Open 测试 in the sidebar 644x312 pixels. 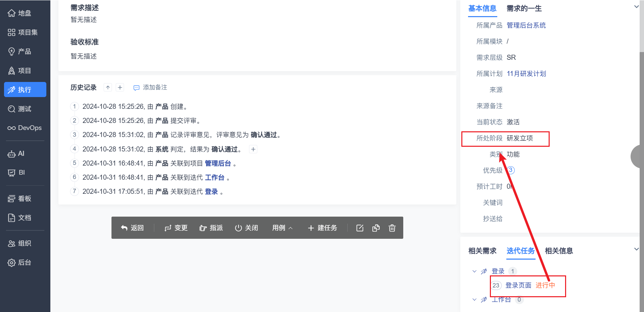pyautogui.click(x=25, y=109)
